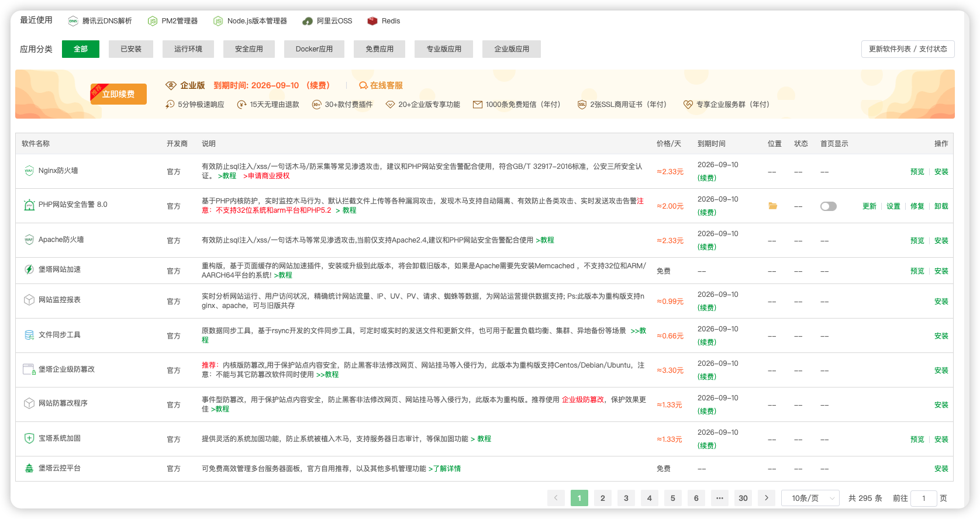Click 更新软件列表 / 支付状态 button
The image size is (980, 519).
[907, 49]
